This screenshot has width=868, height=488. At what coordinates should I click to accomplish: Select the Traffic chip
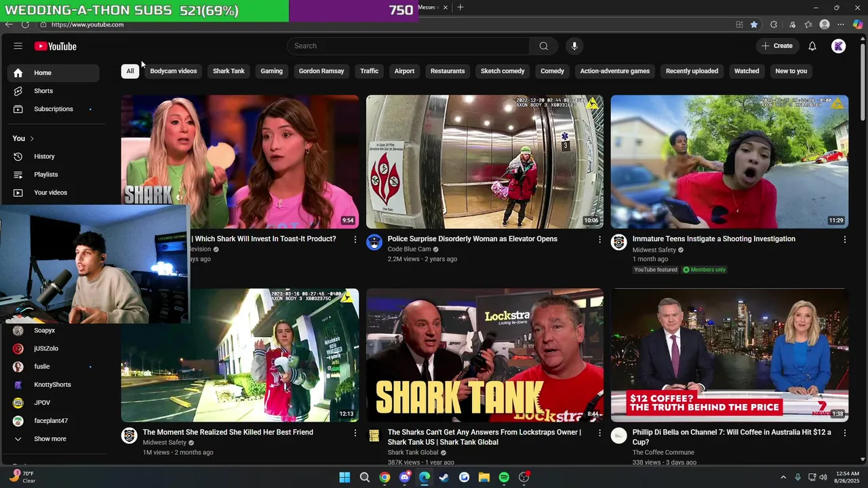pyautogui.click(x=370, y=71)
